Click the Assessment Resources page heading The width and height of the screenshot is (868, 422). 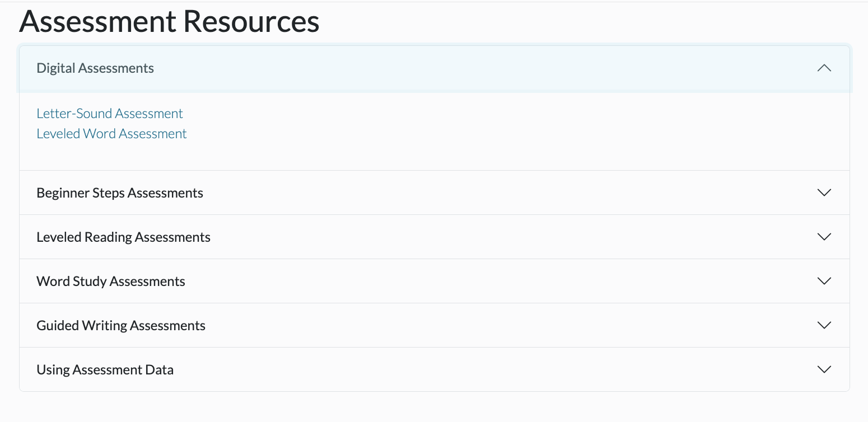169,21
